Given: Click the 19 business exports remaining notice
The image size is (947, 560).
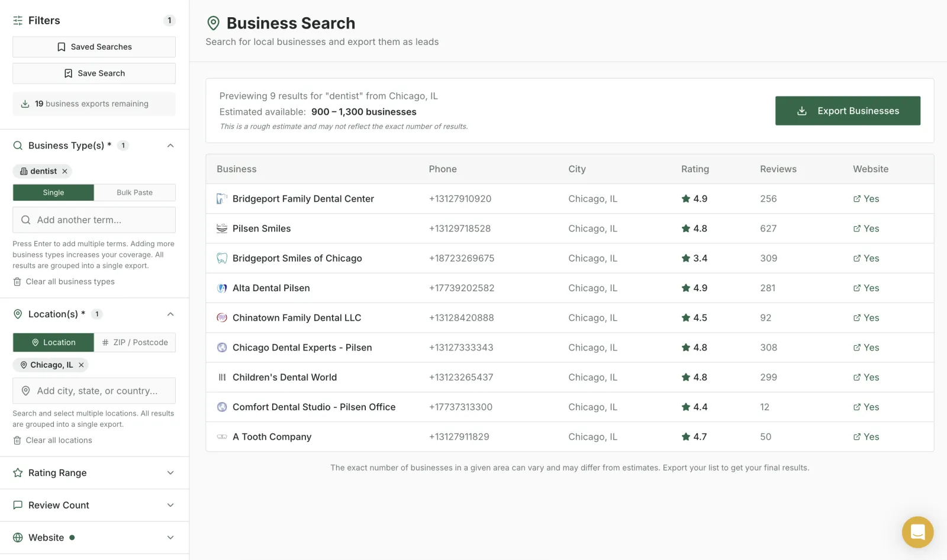Looking at the screenshot, I should tap(94, 104).
